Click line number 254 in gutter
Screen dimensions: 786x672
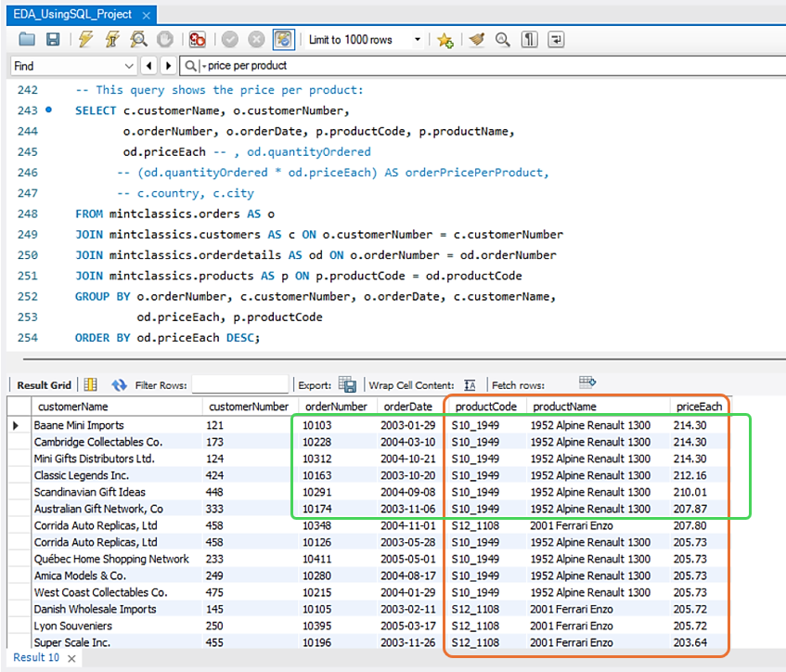28,338
